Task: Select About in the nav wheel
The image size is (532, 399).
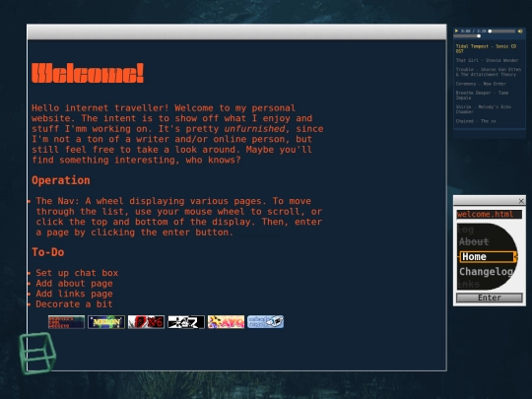Action: (474, 241)
